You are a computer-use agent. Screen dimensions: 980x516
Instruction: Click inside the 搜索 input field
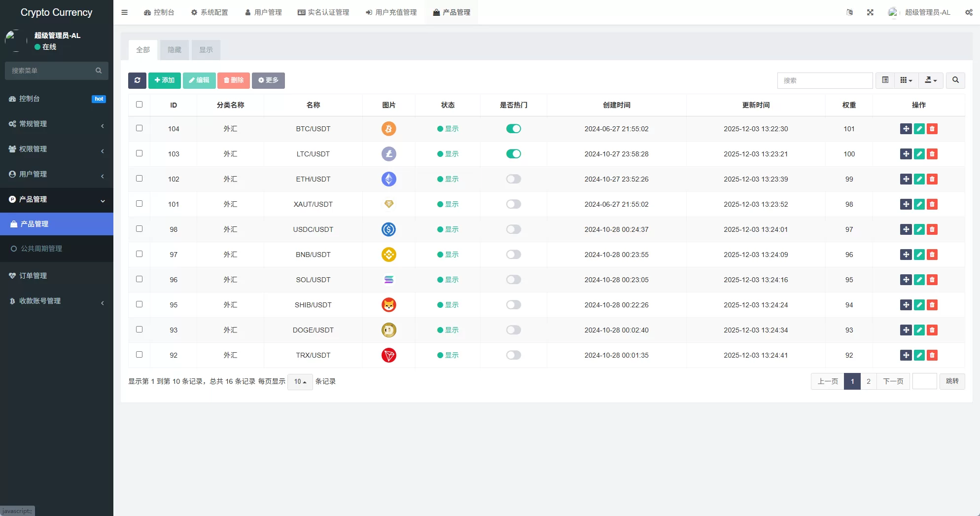point(824,80)
